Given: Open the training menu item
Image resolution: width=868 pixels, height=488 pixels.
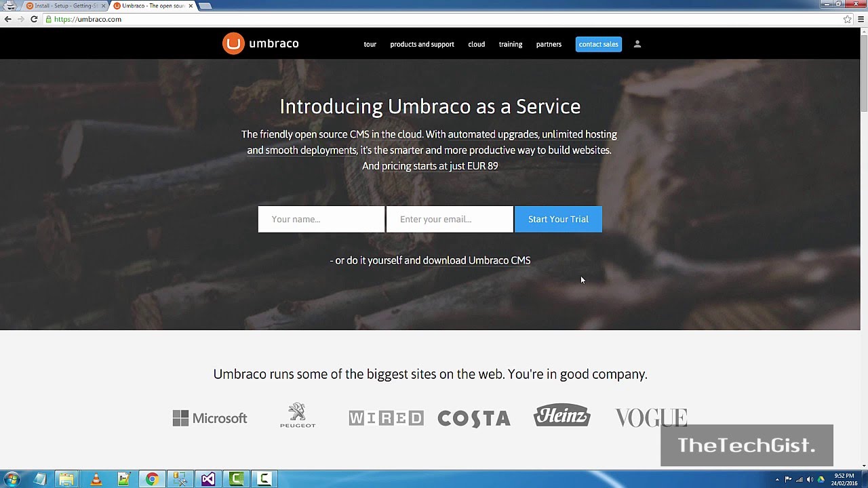Looking at the screenshot, I should 511,44.
